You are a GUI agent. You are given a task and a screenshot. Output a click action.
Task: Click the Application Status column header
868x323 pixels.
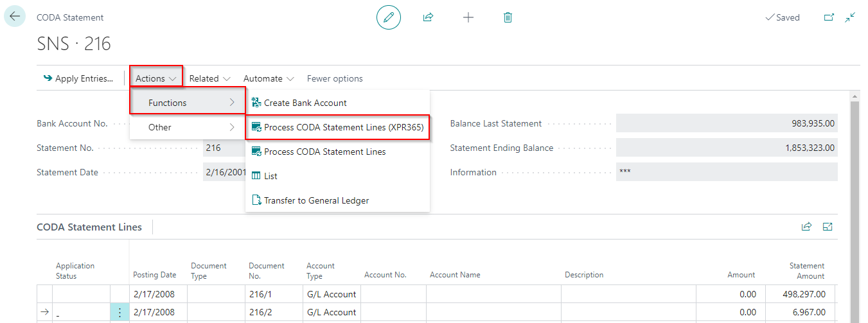coord(75,270)
